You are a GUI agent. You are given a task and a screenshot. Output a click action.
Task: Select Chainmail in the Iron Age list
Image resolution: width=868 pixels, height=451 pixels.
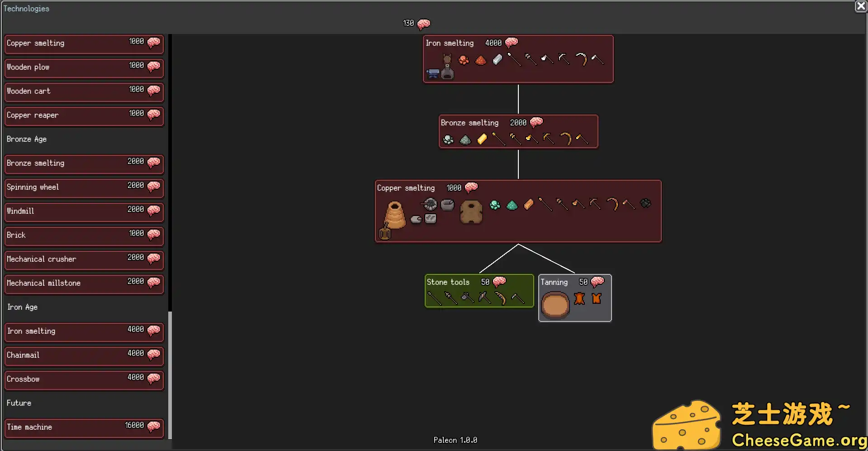tap(84, 355)
